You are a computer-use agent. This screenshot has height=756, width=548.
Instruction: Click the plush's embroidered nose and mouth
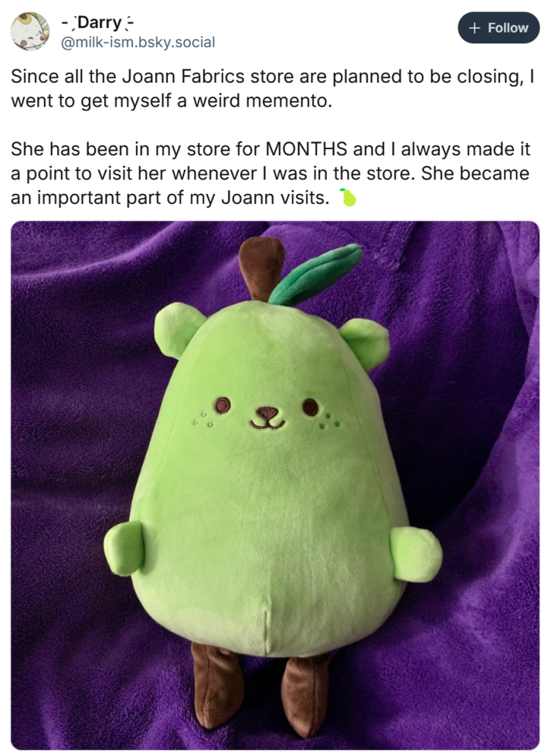(x=267, y=418)
